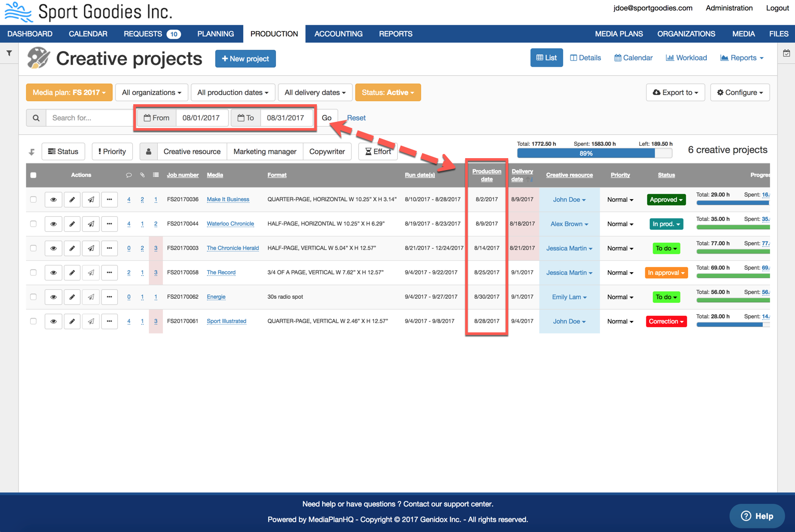Open the more actions ellipsis for Energie row
Viewport: 795px width, 532px height.
[x=109, y=297]
